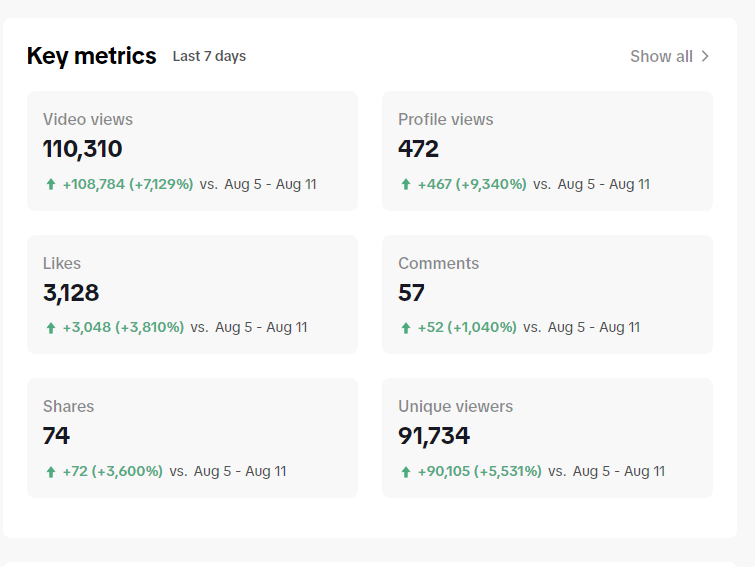Click the Shares green up arrow icon
Screen dimensions: 755x567
51,472
